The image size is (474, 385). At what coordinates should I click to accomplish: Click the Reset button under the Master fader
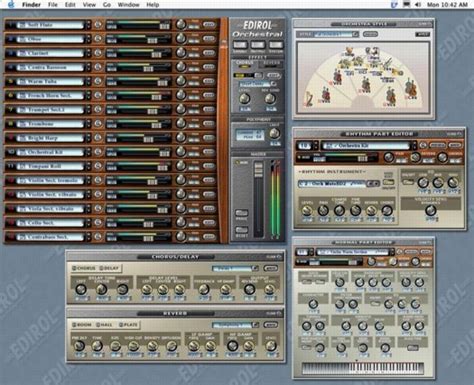click(x=241, y=230)
